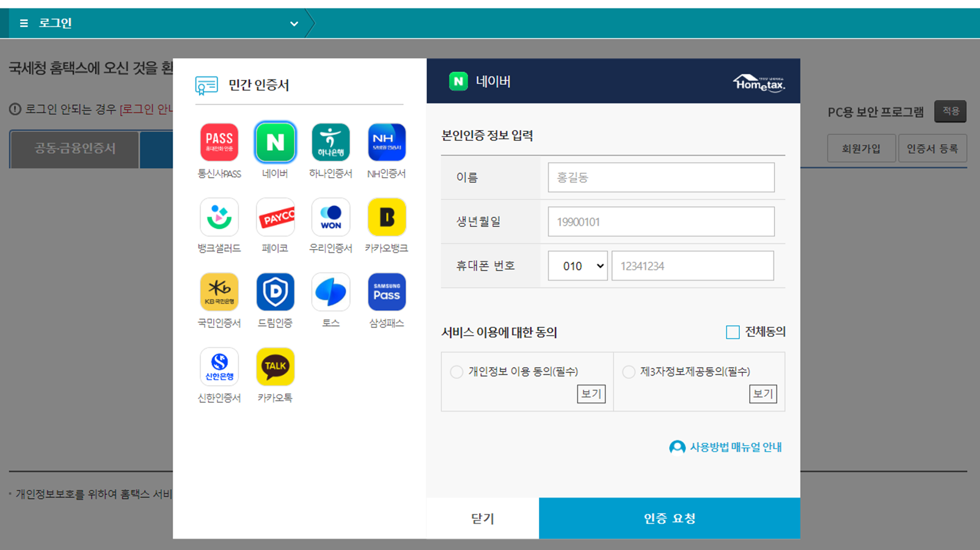Click the 인증서 등록 button
The image size is (980, 550).
932,148
